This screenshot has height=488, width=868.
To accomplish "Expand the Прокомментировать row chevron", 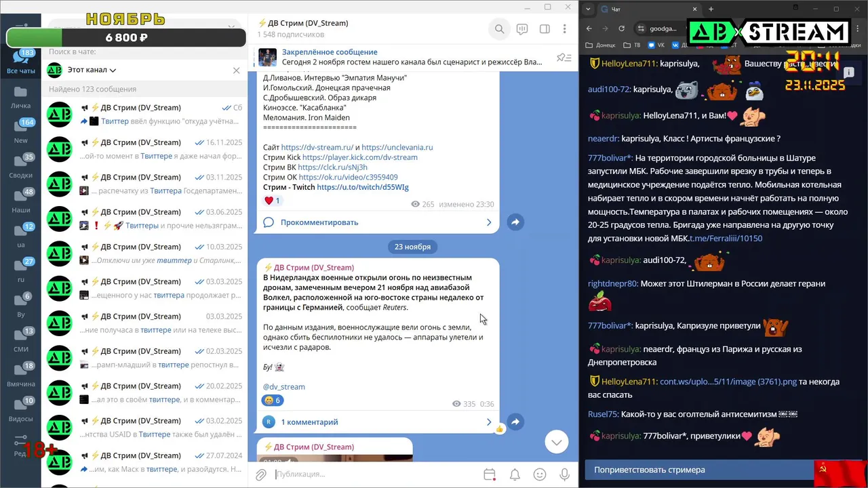I will pos(489,222).
